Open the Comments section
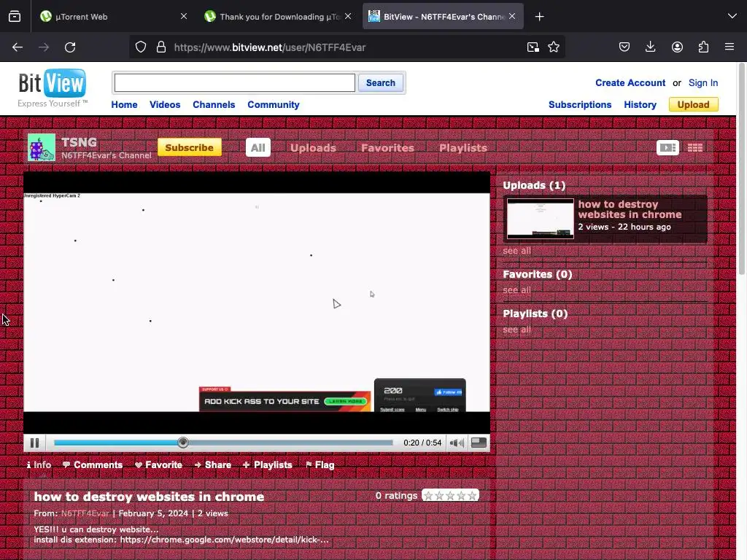The image size is (747, 560). click(x=93, y=464)
